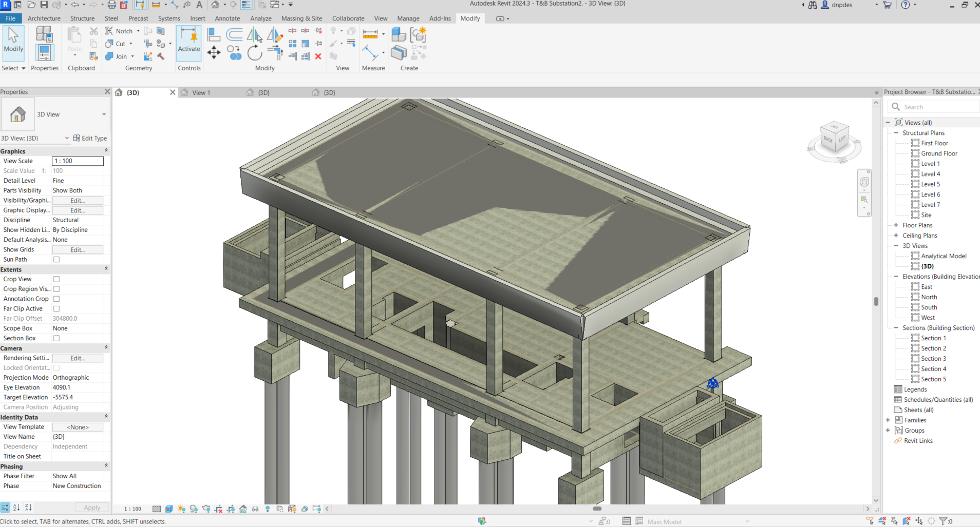Expand the Floor Plans tree node

896,225
